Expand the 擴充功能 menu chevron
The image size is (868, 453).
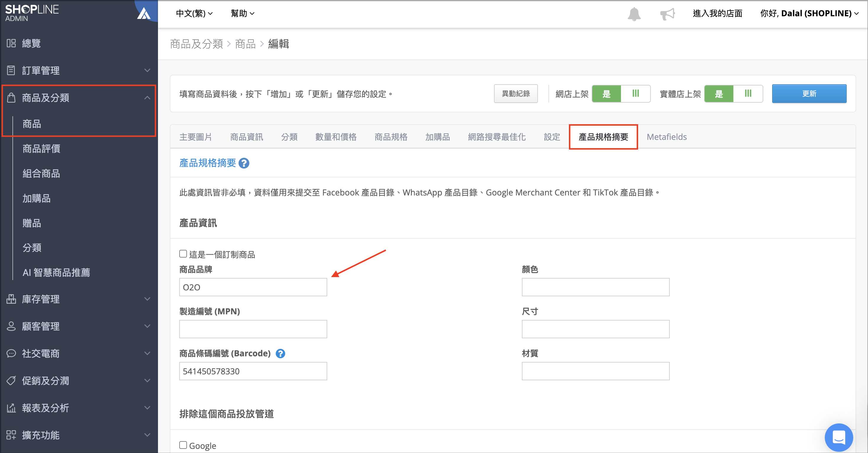click(x=147, y=435)
